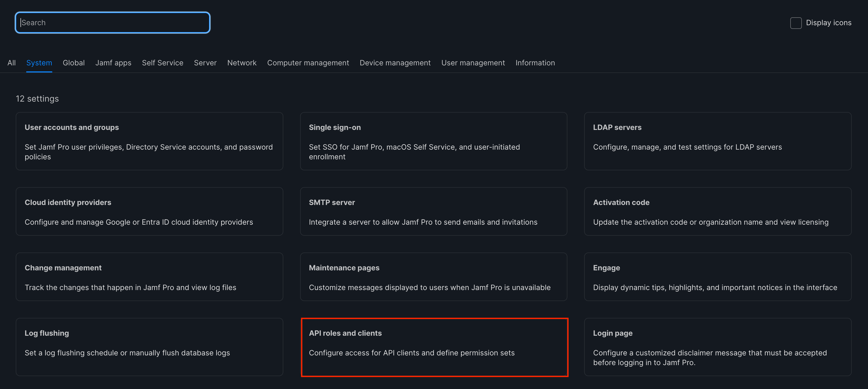Open the Jamf apps tab
Viewport: 868px width, 389px height.
(x=113, y=63)
